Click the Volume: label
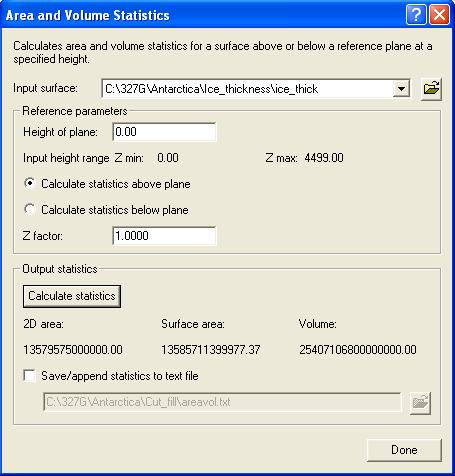455x476 pixels. pyautogui.click(x=317, y=324)
